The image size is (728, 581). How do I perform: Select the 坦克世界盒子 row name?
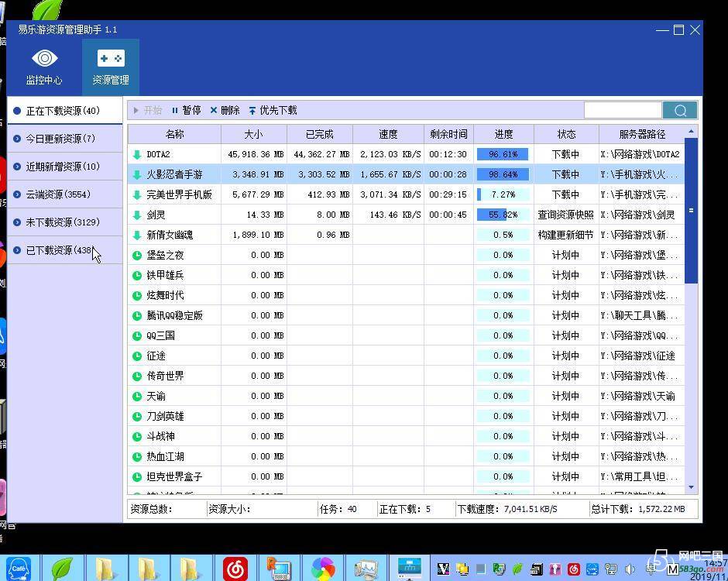click(174, 476)
